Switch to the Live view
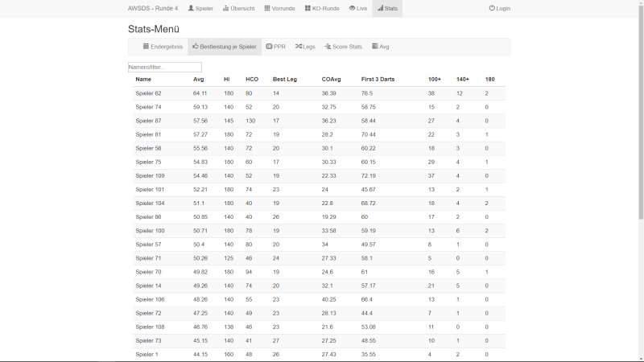This screenshot has height=362, width=644. 358,8
